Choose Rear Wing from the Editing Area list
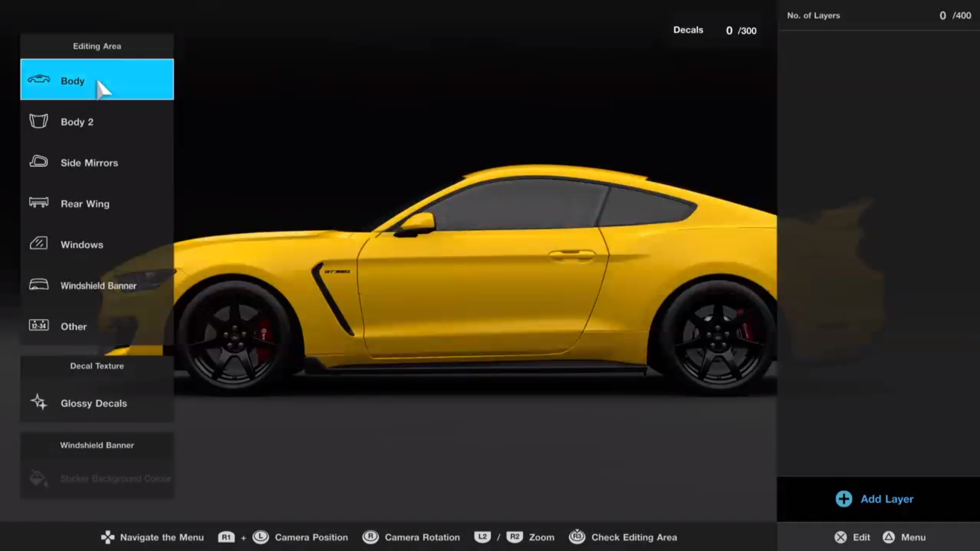Screen dimensions: 980x551 (x=85, y=203)
